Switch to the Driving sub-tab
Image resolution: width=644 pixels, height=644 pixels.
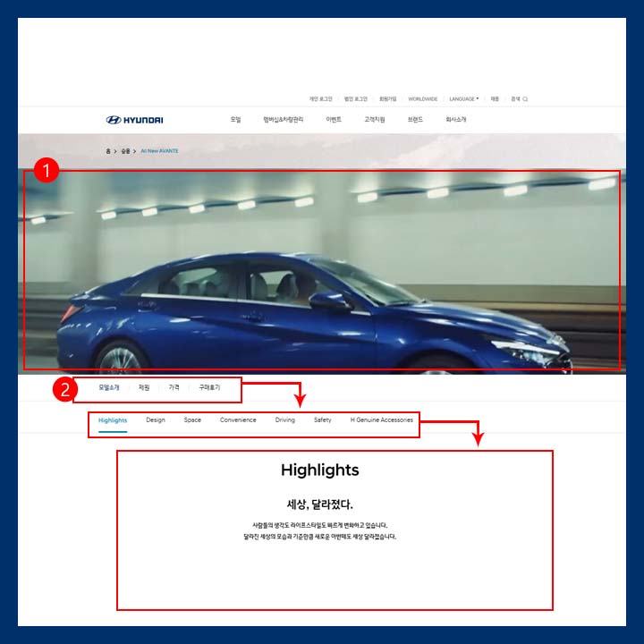point(285,419)
